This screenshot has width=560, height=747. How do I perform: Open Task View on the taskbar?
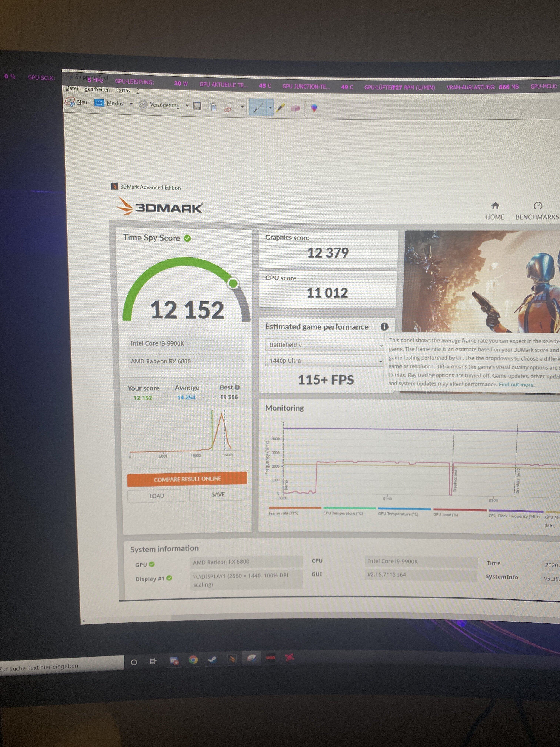(153, 661)
